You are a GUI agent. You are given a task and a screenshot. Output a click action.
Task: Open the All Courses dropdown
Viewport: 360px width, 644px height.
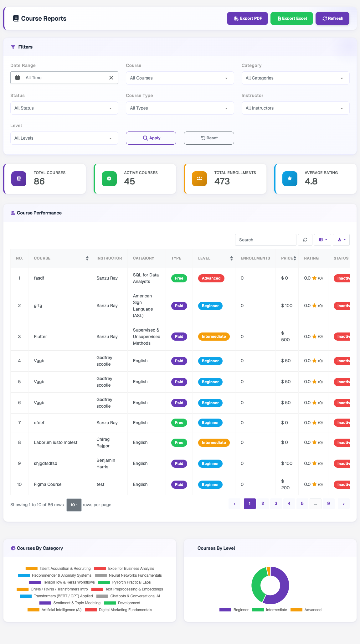pyautogui.click(x=180, y=78)
